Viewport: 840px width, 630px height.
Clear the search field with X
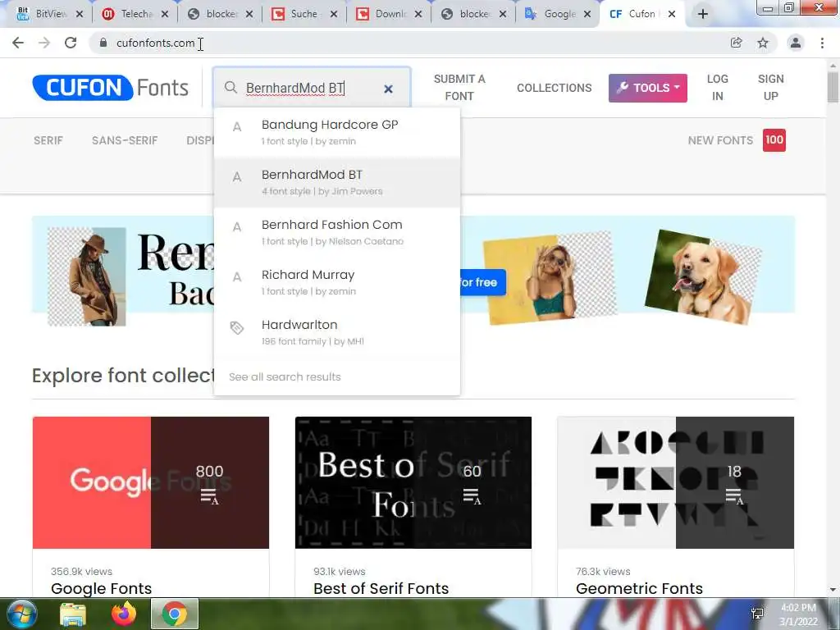pyautogui.click(x=388, y=89)
